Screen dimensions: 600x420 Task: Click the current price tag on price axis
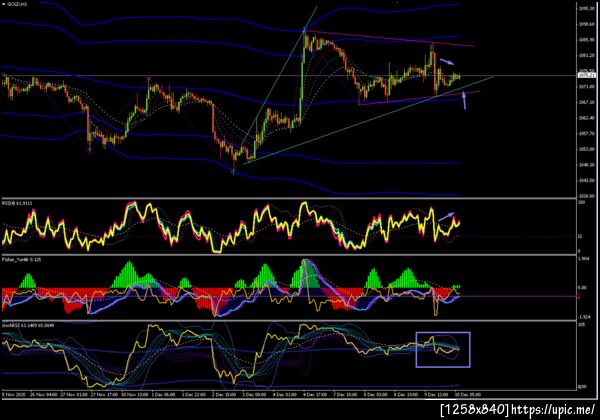click(x=587, y=75)
